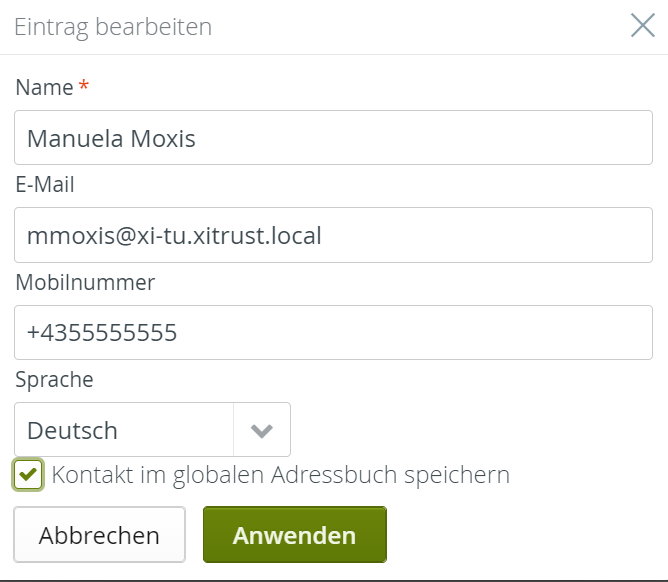Click the 'Deutsch' selected language text

point(72,430)
